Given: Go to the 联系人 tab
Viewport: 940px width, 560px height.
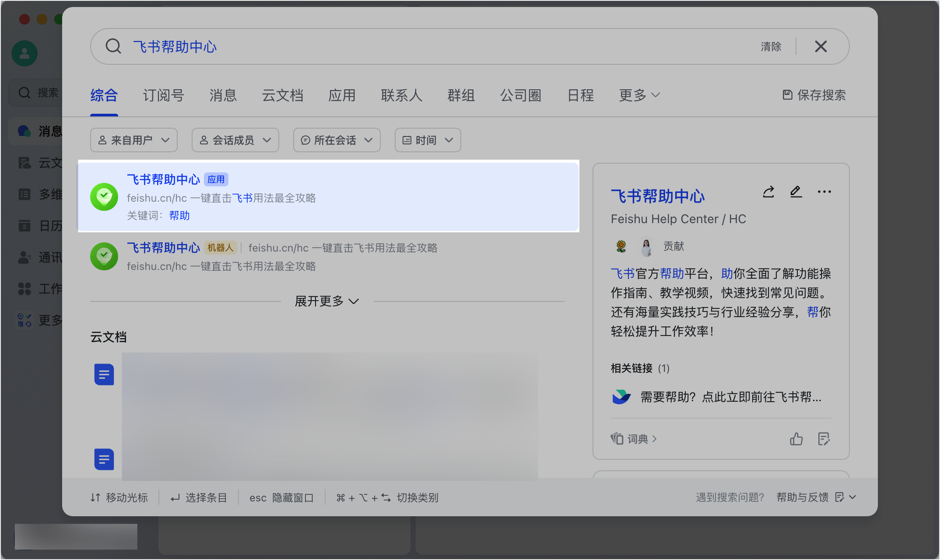Looking at the screenshot, I should (401, 95).
